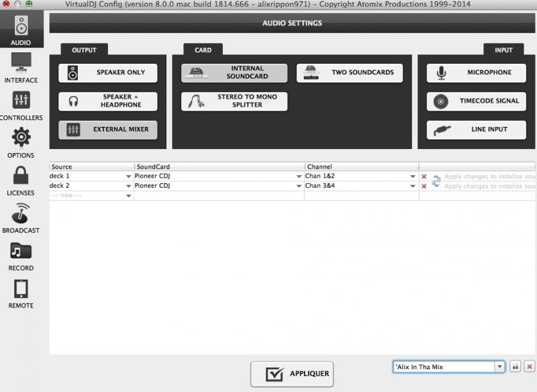Enable Line Input
The image size is (537, 392).
click(x=477, y=130)
